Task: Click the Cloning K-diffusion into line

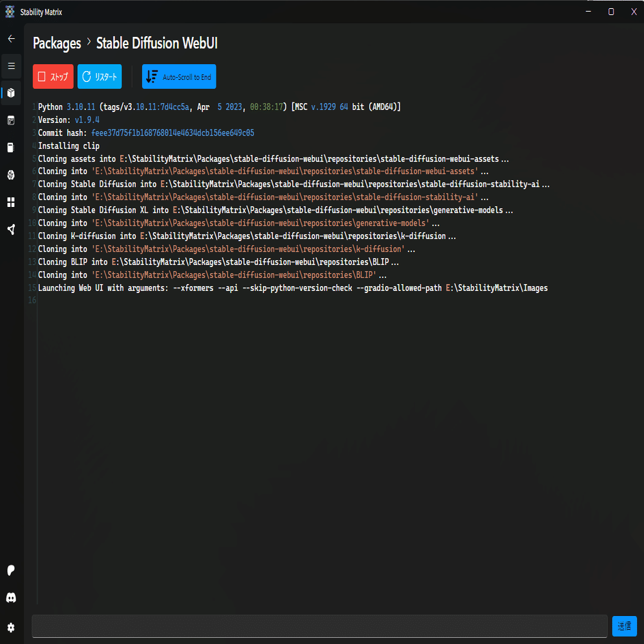Action: point(247,236)
